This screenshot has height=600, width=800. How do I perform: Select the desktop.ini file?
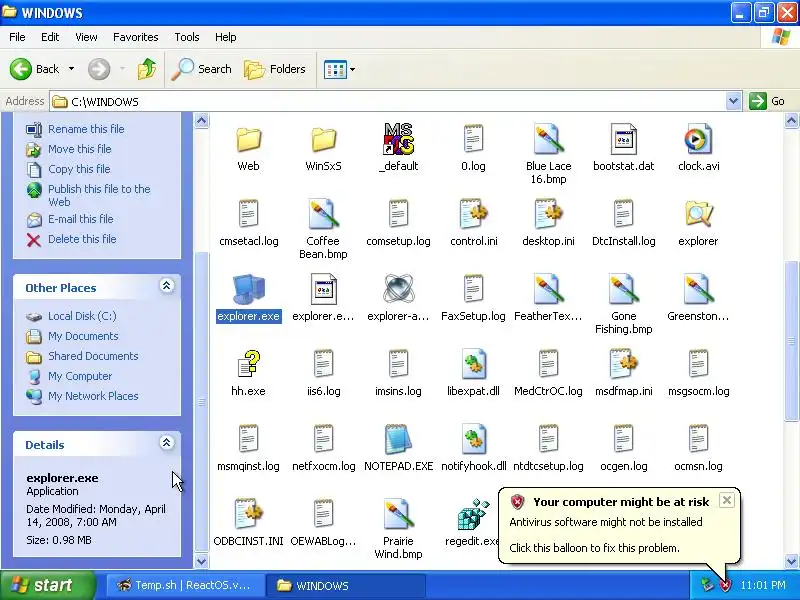click(x=548, y=214)
